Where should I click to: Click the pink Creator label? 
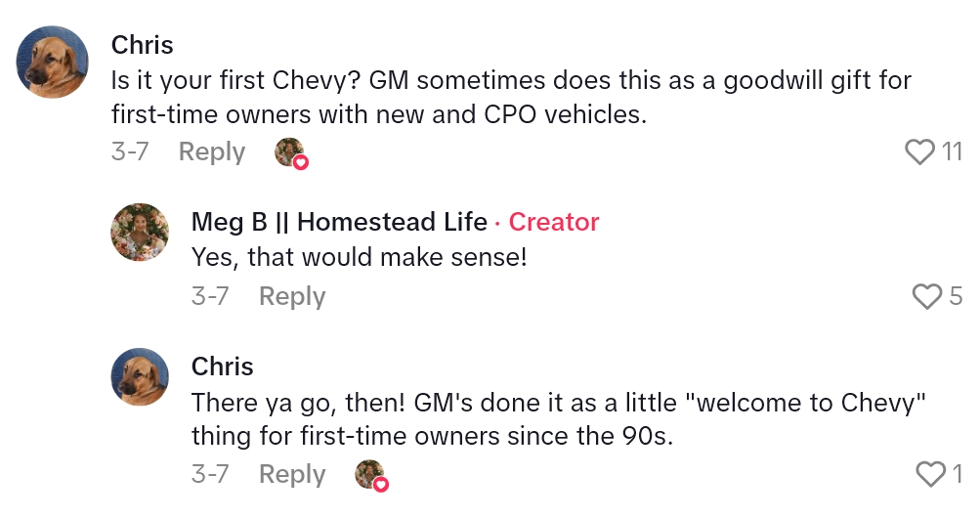point(553,222)
